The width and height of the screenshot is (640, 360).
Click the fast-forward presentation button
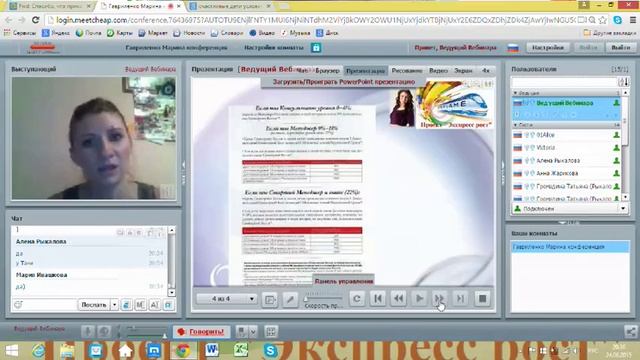point(439,299)
